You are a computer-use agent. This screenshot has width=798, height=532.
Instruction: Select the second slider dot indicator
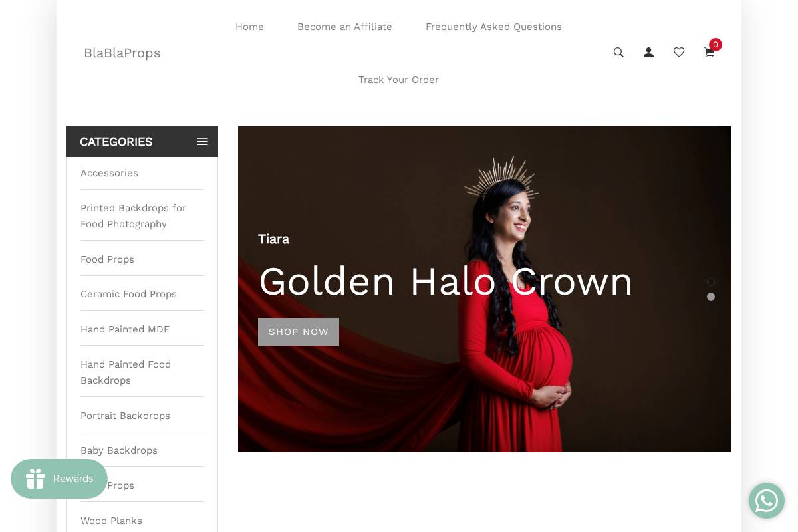pyautogui.click(x=711, y=297)
